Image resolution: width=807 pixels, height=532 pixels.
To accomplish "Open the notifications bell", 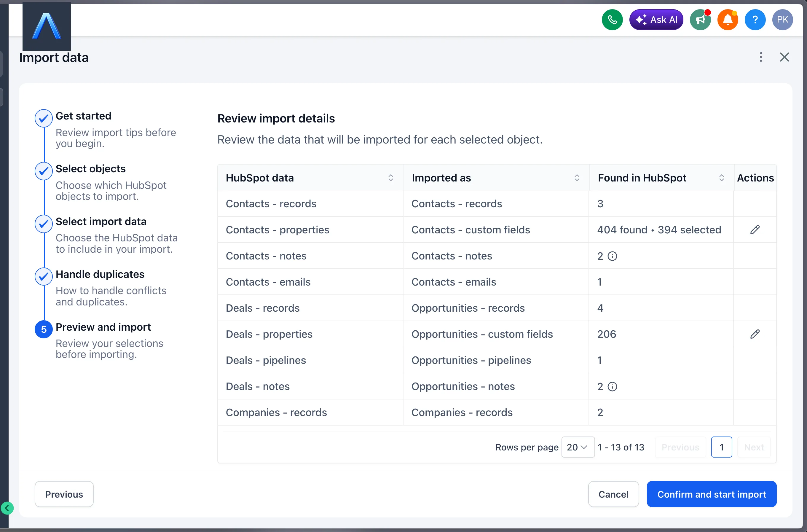I will coord(728,20).
